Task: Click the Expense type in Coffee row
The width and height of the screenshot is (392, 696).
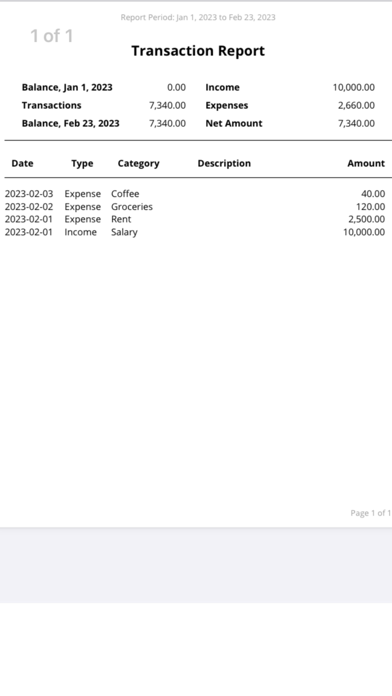Action: (83, 194)
